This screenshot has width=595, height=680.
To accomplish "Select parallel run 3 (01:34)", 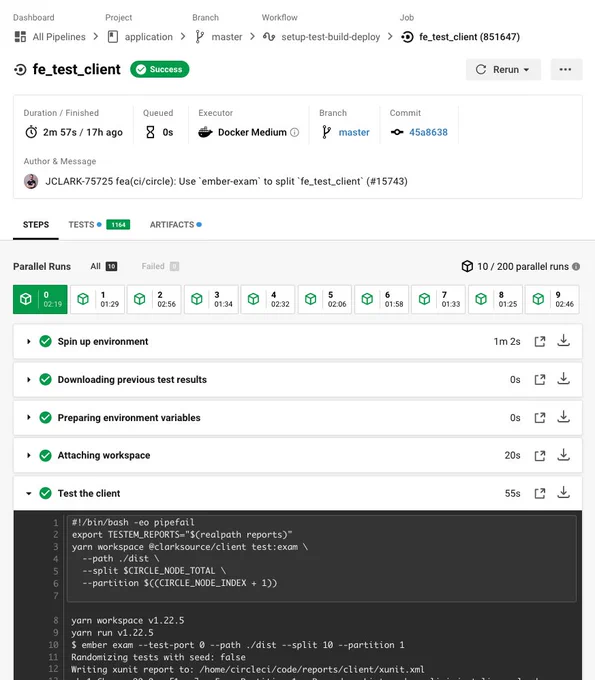I will tap(211, 299).
